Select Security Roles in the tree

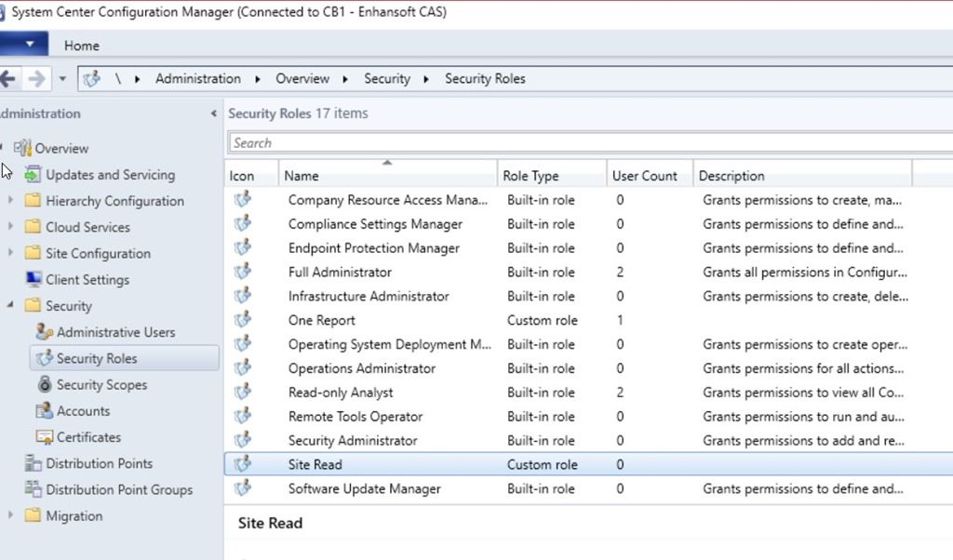[x=124, y=358]
